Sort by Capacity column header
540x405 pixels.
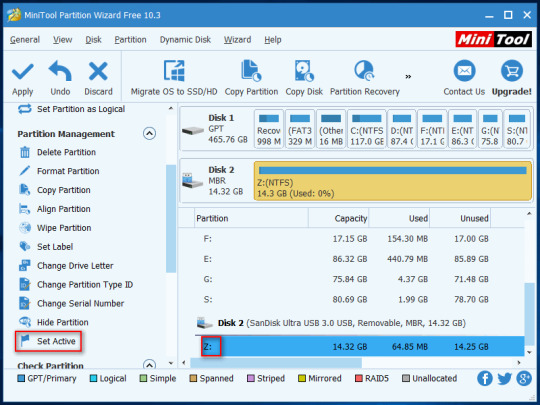tap(339, 218)
